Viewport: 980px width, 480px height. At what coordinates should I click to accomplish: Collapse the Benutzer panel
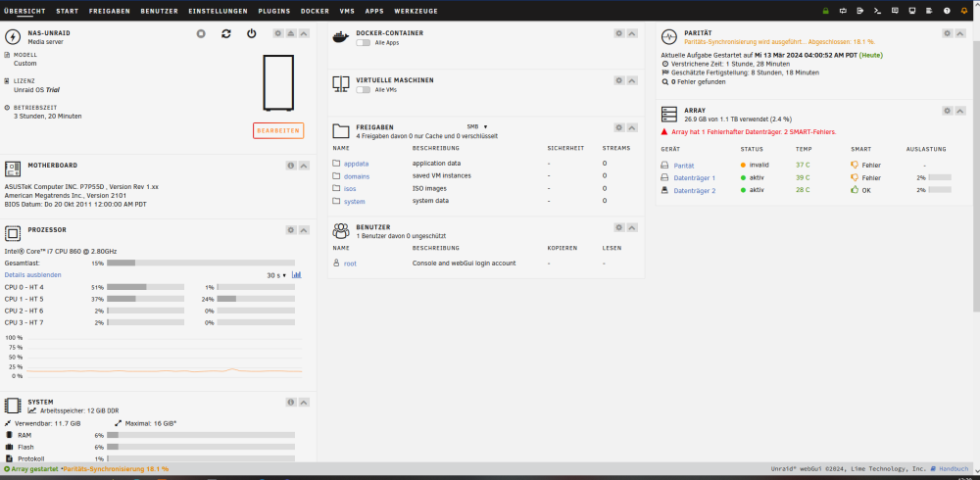pyautogui.click(x=632, y=227)
